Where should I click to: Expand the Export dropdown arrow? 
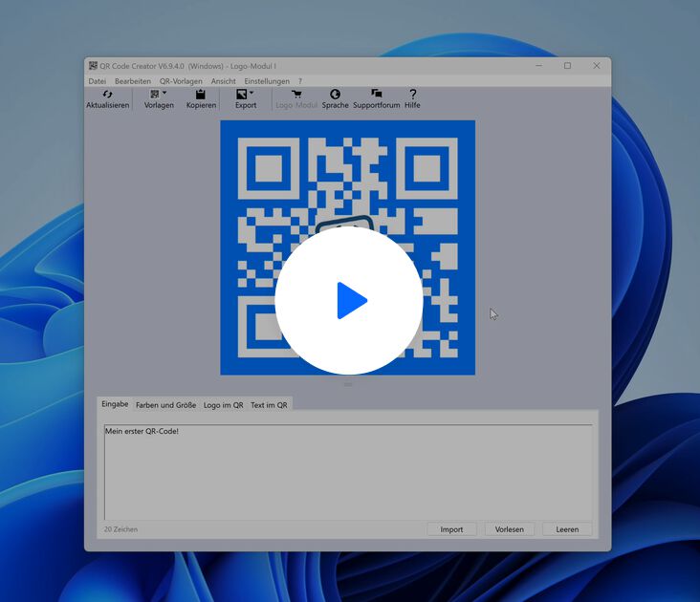click(252, 93)
